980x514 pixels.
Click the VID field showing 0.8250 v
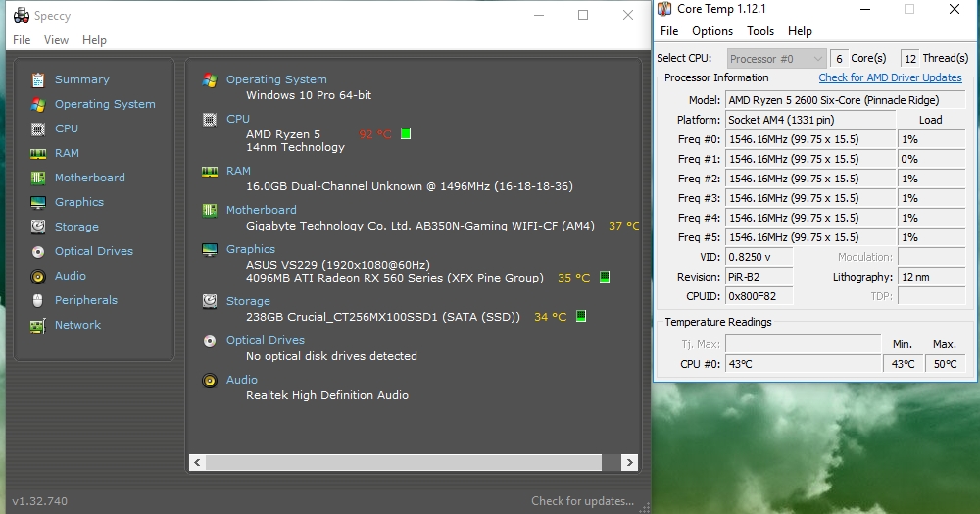click(x=759, y=257)
